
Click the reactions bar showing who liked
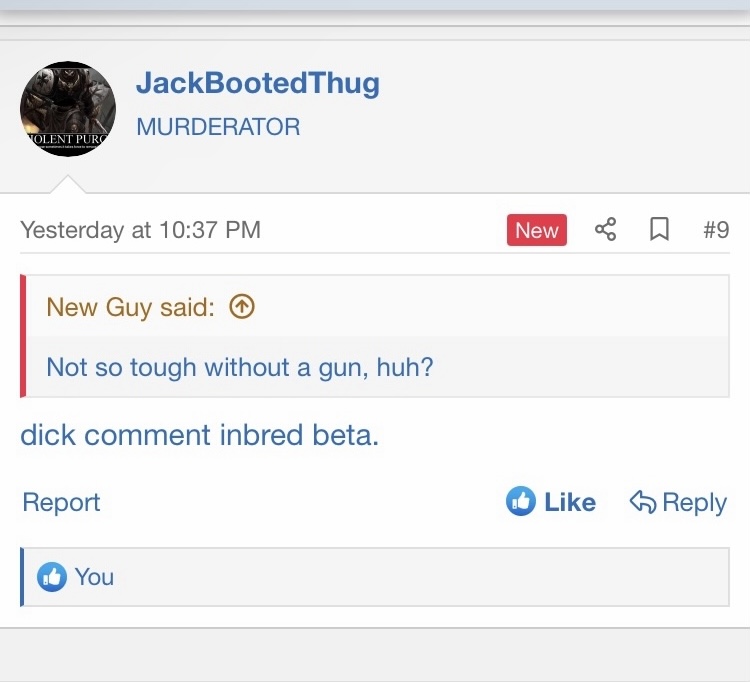point(375,577)
